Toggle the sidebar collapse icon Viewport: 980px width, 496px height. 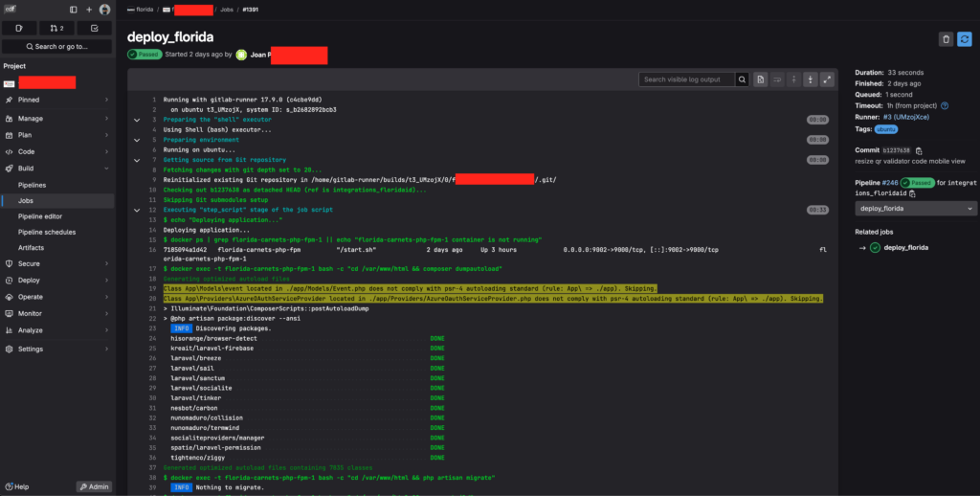(x=73, y=10)
